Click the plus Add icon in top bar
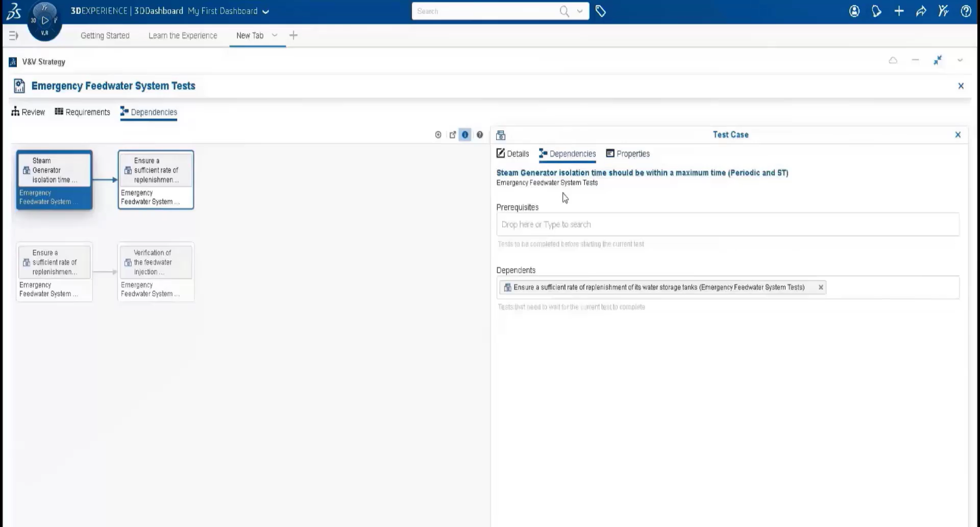Image resolution: width=980 pixels, height=527 pixels. tap(899, 11)
